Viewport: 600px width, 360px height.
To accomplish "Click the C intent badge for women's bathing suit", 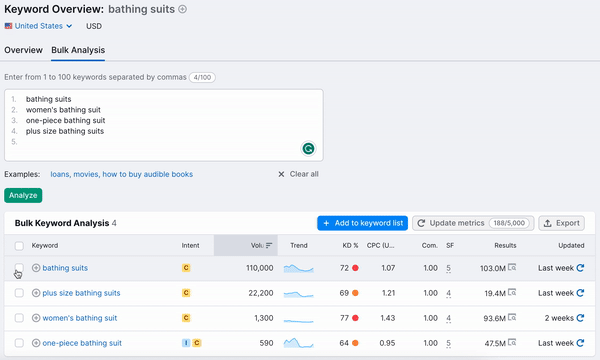I will 186,318.
